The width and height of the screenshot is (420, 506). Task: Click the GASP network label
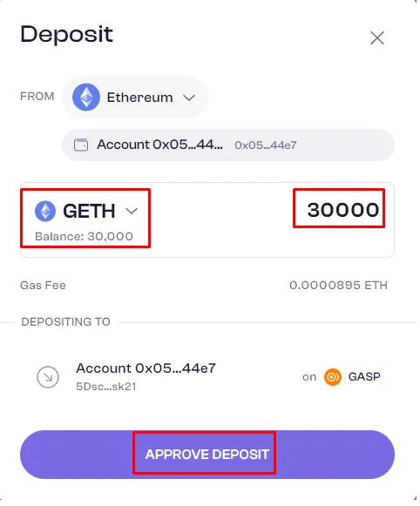point(364,377)
